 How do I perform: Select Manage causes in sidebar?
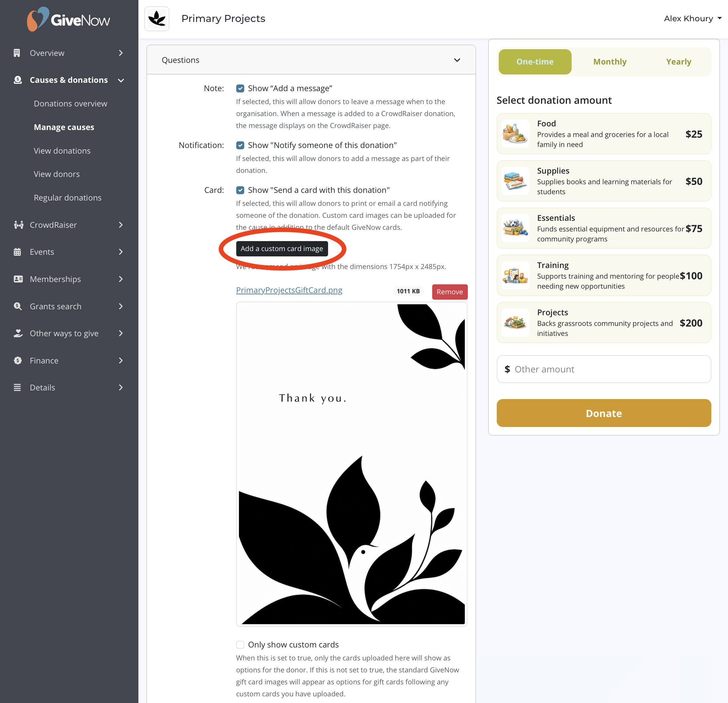click(x=64, y=127)
